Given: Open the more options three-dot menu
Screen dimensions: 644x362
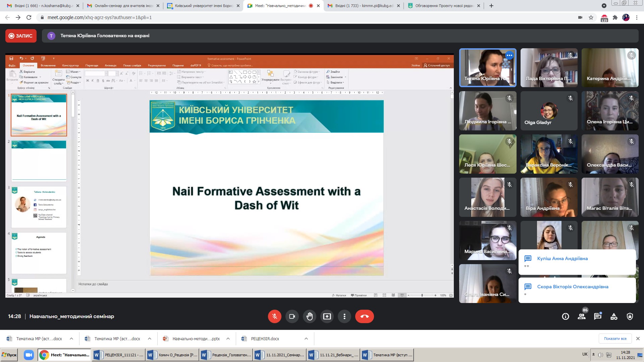Looking at the screenshot, I should tap(344, 316).
